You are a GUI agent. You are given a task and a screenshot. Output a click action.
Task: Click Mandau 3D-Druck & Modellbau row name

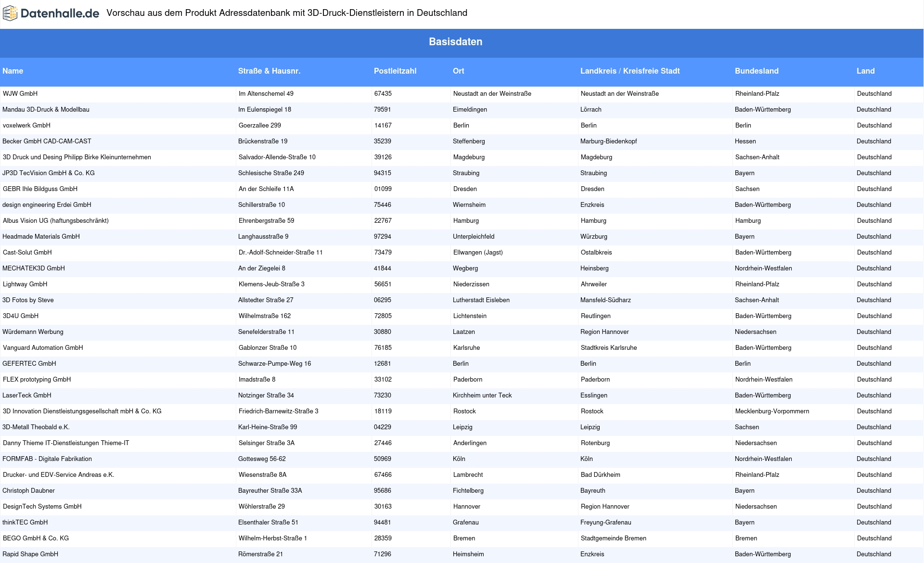[x=46, y=109]
